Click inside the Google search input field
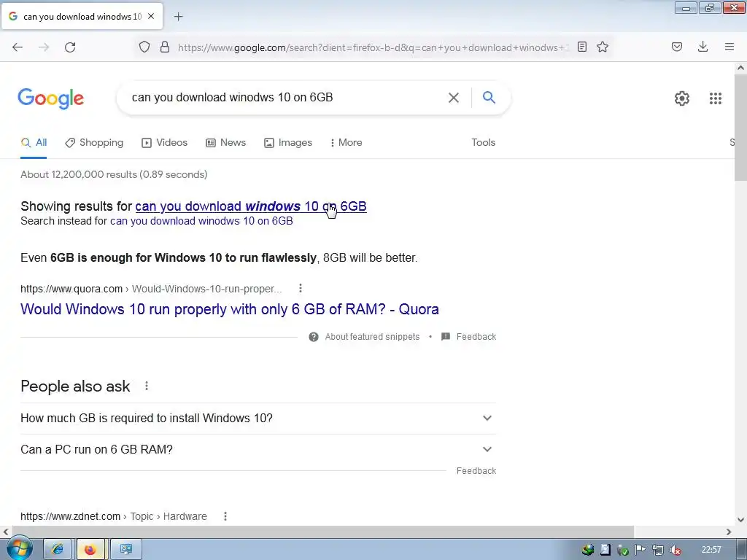 286,98
